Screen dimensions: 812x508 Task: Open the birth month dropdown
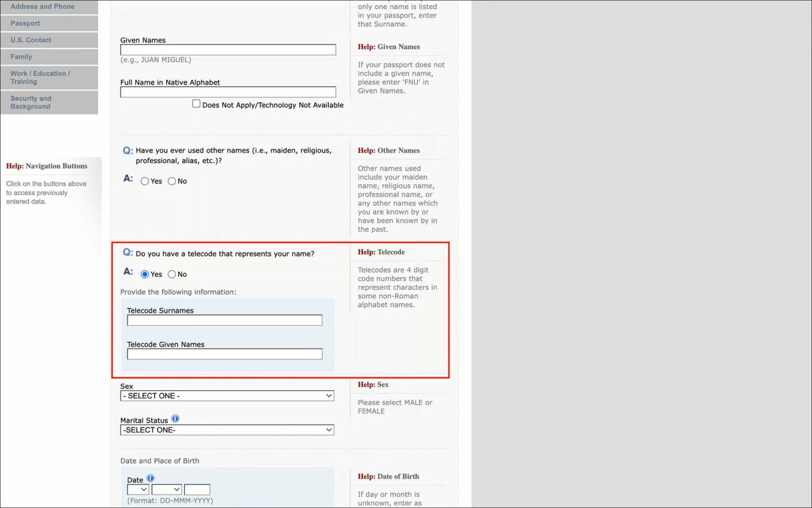[167, 489]
